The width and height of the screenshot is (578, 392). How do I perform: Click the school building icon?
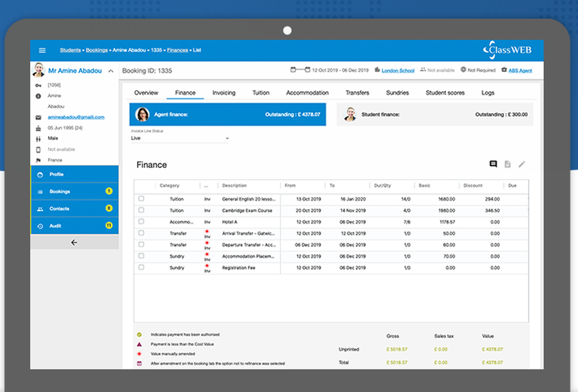(377, 69)
